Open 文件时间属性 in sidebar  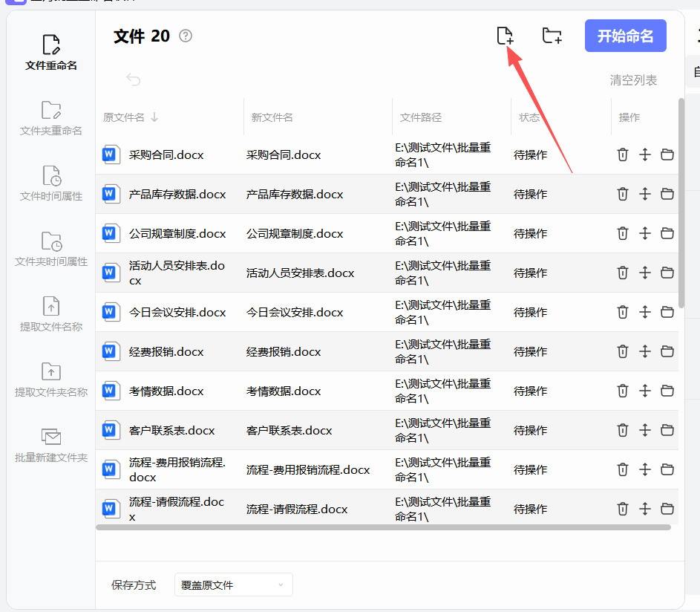coord(51,184)
